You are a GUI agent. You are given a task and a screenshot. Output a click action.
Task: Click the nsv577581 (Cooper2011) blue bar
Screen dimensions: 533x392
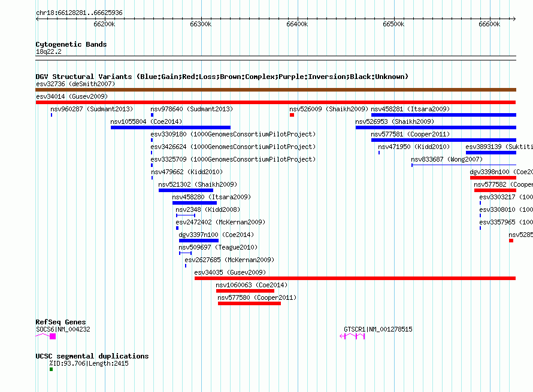444,140
